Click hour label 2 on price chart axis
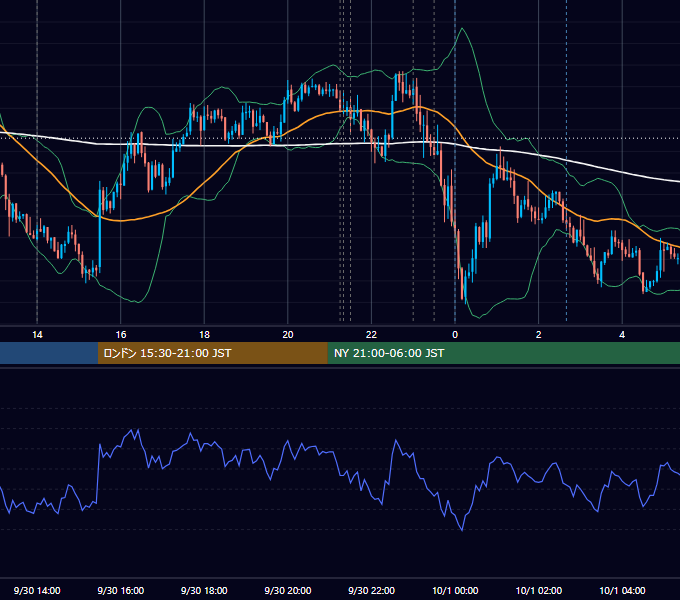The image size is (680, 600). (x=539, y=335)
